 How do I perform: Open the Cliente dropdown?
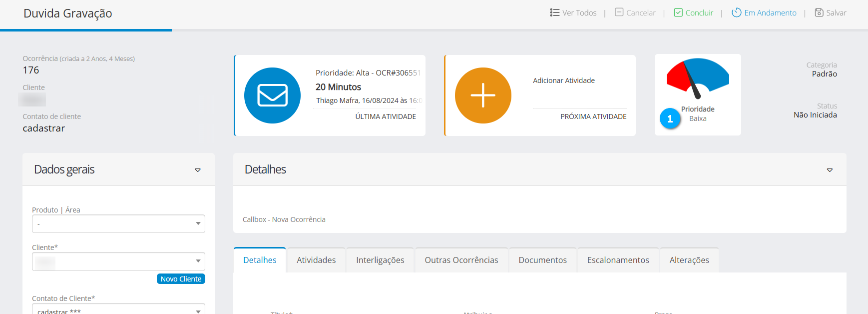(118, 261)
